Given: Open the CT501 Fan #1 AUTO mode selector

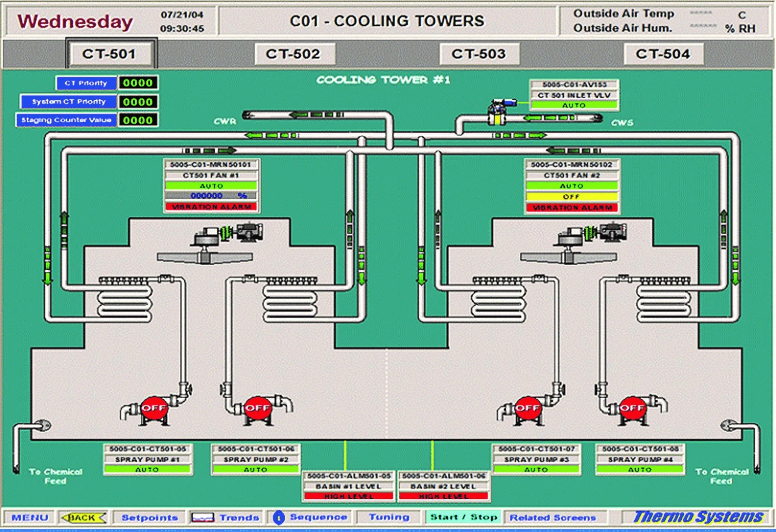Looking at the screenshot, I should coord(212,185).
